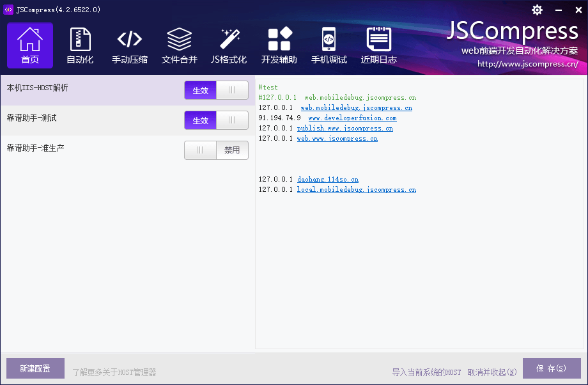The width and height of the screenshot is (588, 385).
Task: Click 导入当前系统的HOST link
Action: [x=426, y=372]
